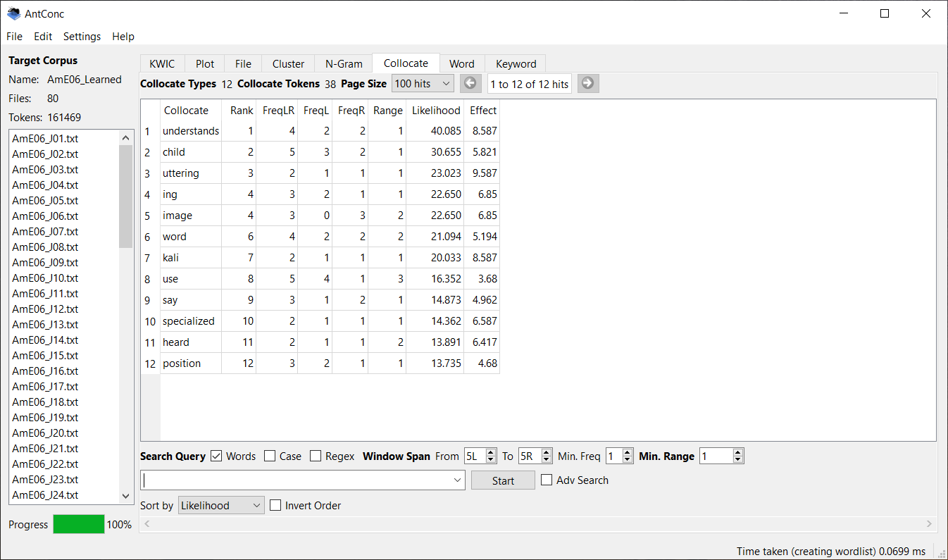This screenshot has width=948, height=560.
Task: Enable the Regex checkbox
Action: pos(316,456)
